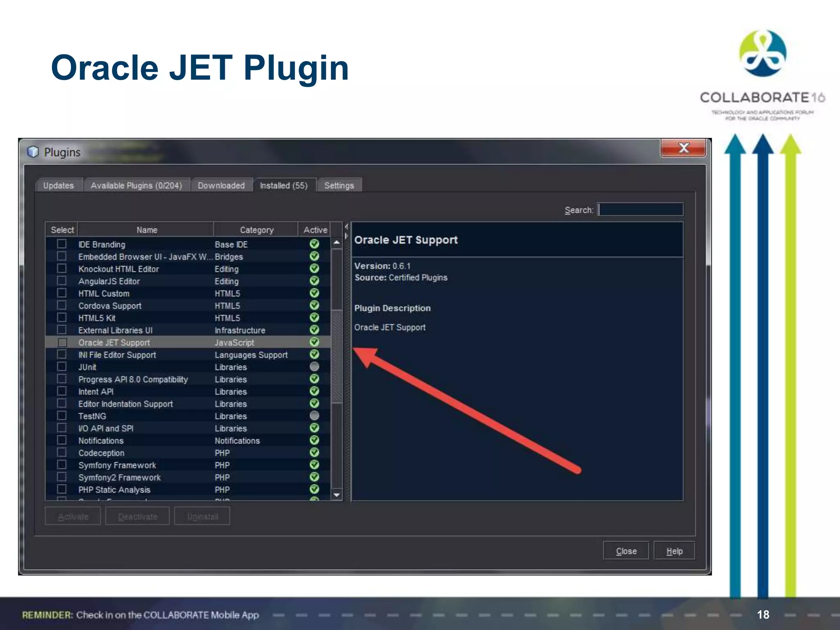Select the Intent API plugin row
The image size is (840, 630).
(x=188, y=391)
